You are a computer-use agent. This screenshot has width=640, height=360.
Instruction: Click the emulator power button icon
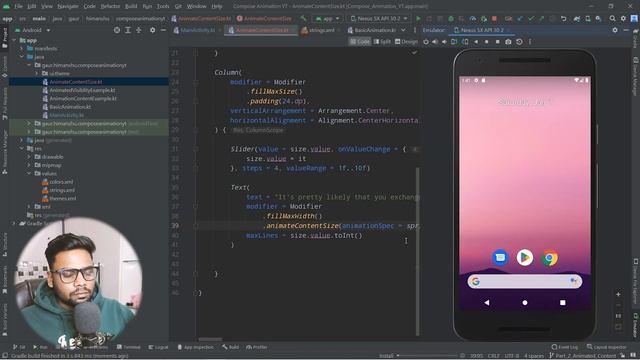(426, 42)
